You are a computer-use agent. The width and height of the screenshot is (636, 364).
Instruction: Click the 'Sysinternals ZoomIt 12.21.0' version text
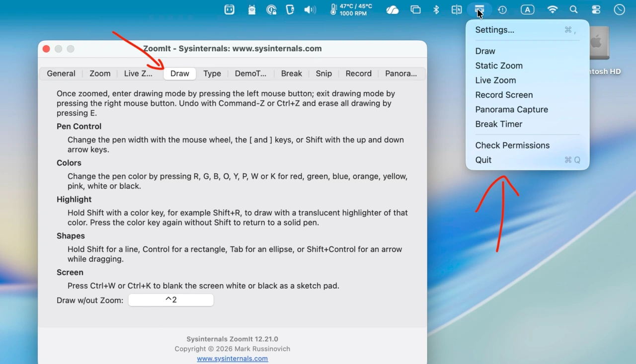[232, 339]
